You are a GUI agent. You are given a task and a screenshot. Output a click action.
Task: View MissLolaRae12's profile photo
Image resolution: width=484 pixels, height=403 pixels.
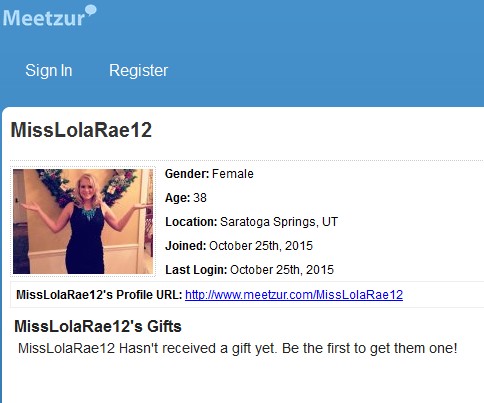[x=83, y=221]
